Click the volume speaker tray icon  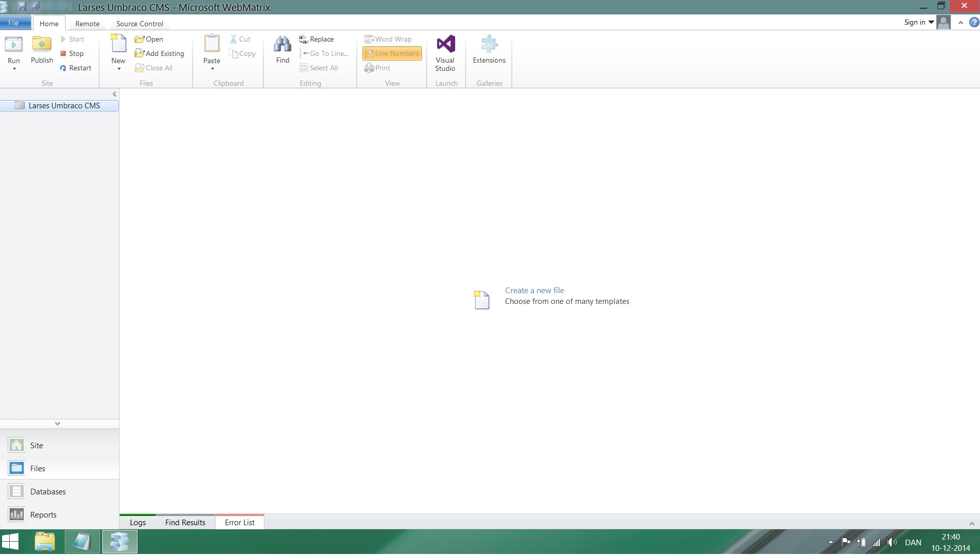coord(892,542)
